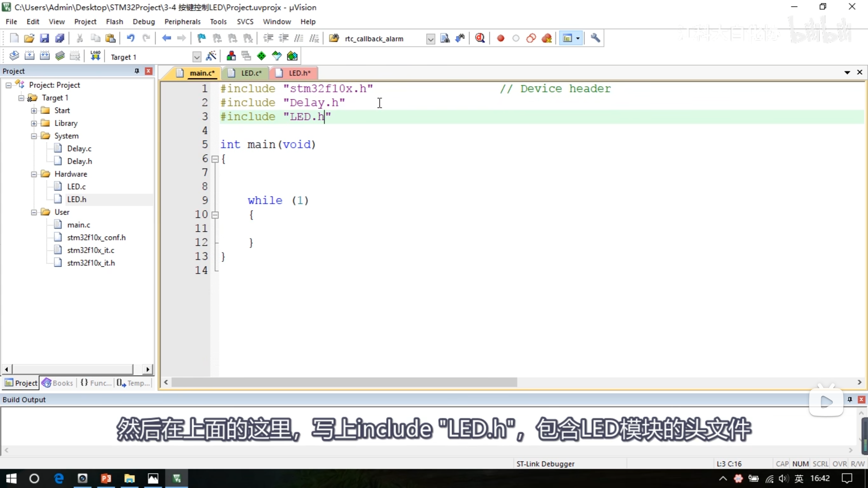Pin the Build Output panel
The image size is (868, 488).
tap(850, 400)
